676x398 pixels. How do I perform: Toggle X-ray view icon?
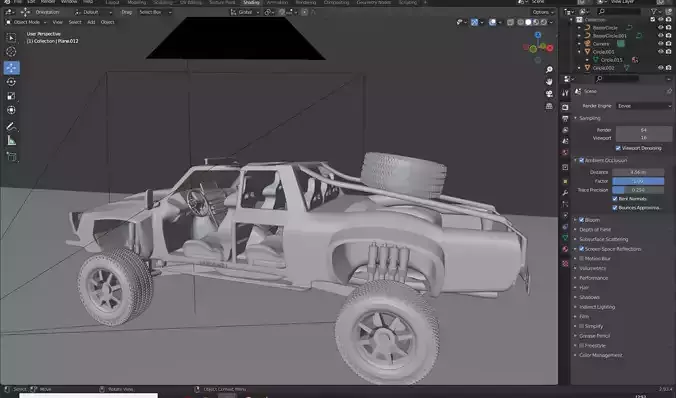tap(510, 22)
